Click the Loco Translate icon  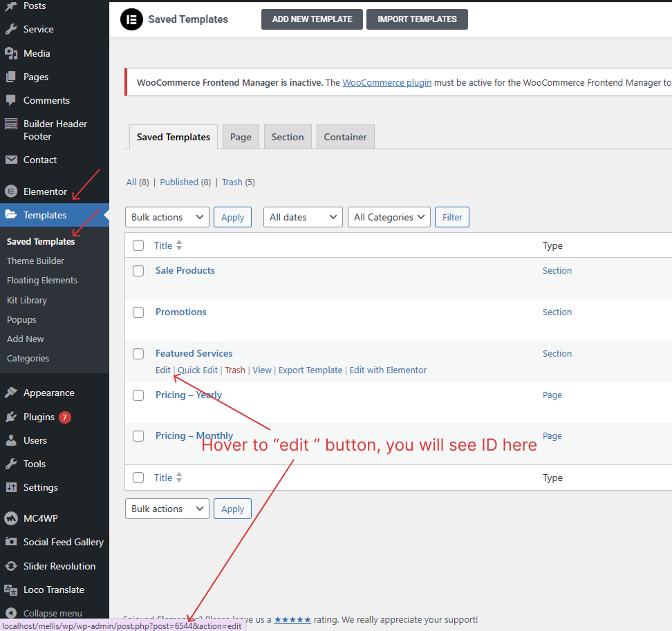tap(11, 590)
